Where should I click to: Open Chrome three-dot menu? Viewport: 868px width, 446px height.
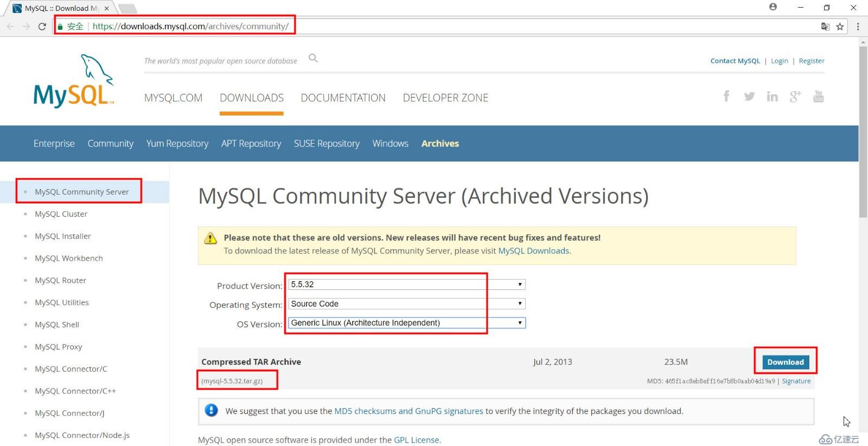858,27
